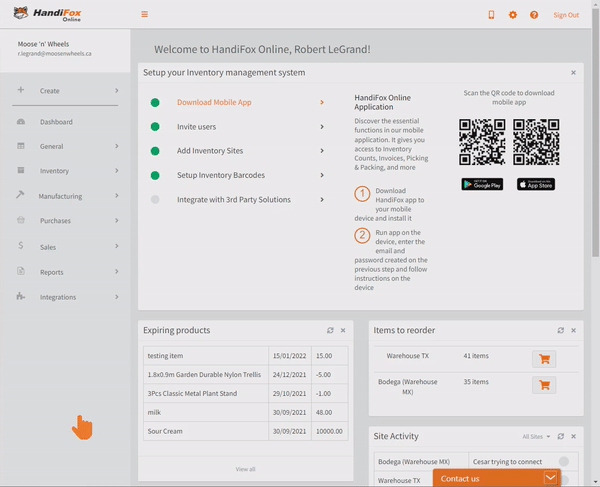
Task: Click the Integrations puzzle icon
Action: tap(21, 296)
